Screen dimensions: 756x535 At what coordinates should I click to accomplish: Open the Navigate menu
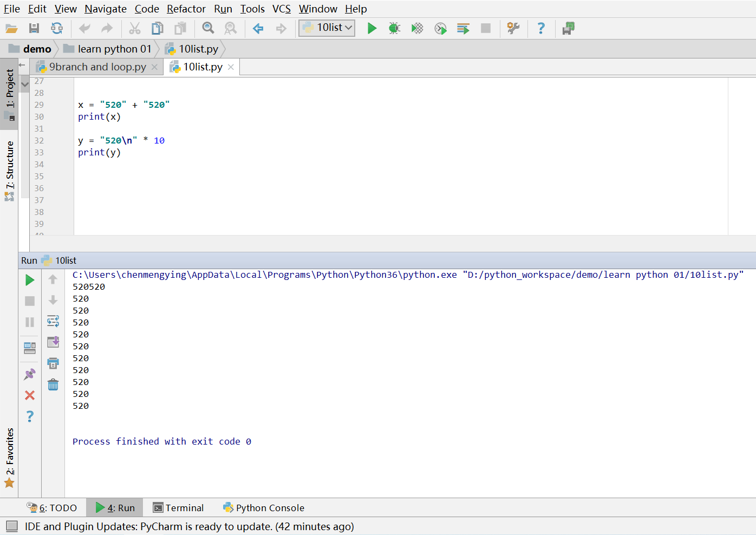(106, 9)
